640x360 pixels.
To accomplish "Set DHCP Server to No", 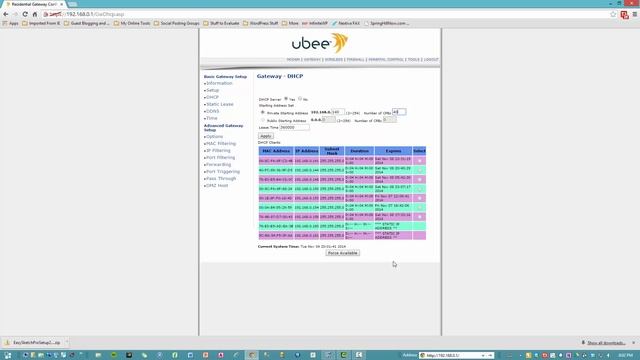I will pos(300,99).
